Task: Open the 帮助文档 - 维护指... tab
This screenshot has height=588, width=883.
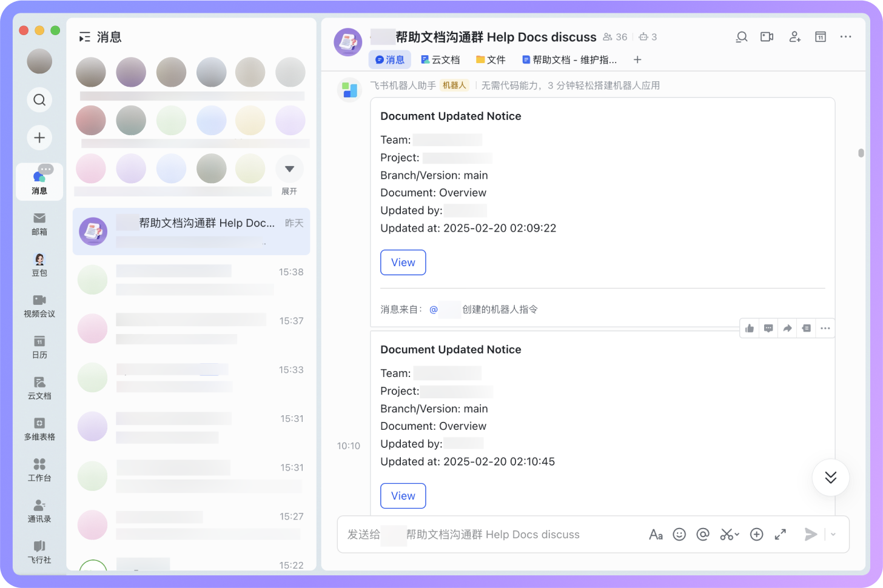Action: coord(569,59)
